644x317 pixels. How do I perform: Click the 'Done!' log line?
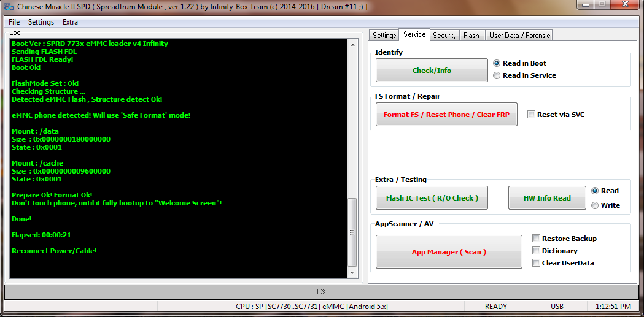21,219
